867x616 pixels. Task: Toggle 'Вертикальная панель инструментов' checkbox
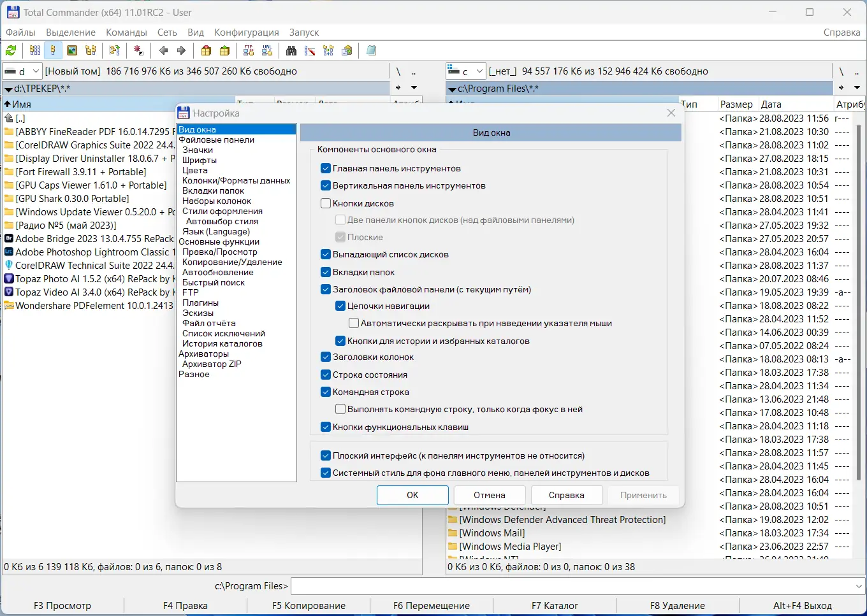(326, 185)
